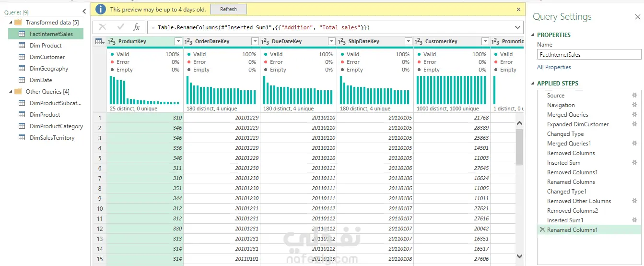The image size is (644, 266).
Task: Select the Changed Type step
Action: point(565,134)
